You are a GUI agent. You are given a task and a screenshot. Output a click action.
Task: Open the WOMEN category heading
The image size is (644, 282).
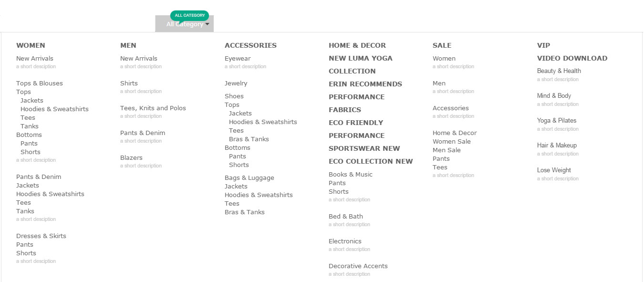pos(31,45)
